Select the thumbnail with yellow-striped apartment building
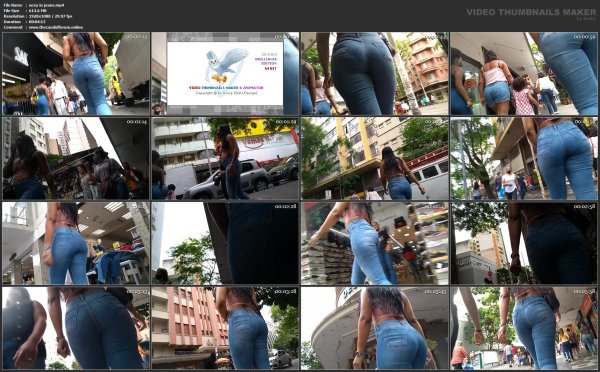This screenshot has width=600, height=372. click(x=375, y=158)
